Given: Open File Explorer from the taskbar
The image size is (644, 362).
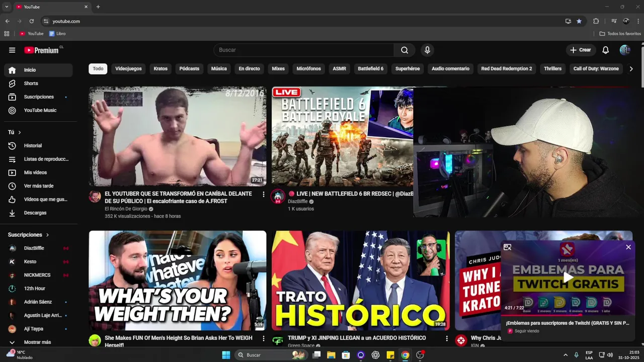Looking at the screenshot, I should coord(331,355).
